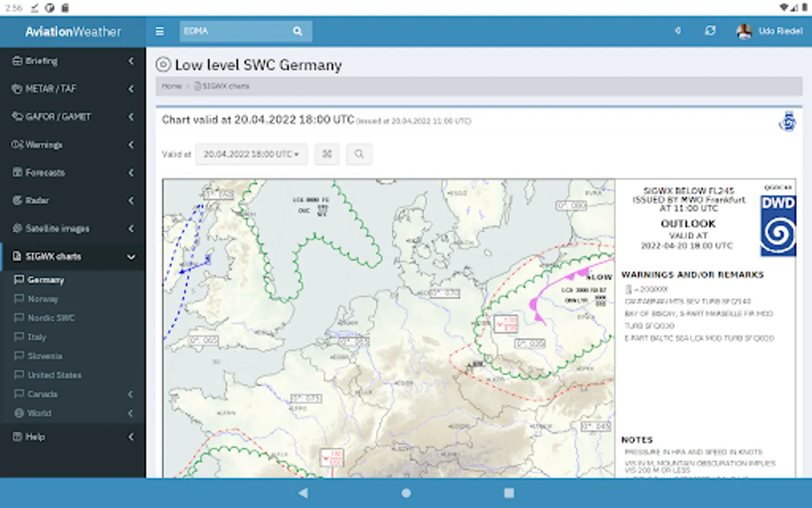Click the zoom magnifier button above the chart
This screenshot has width=812, height=508.
coord(359,154)
